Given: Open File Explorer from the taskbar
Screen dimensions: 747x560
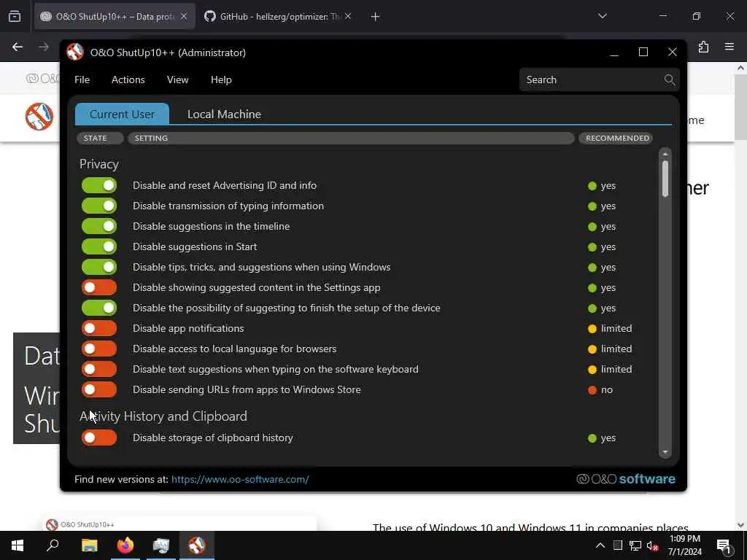Looking at the screenshot, I should click(89, 545).
